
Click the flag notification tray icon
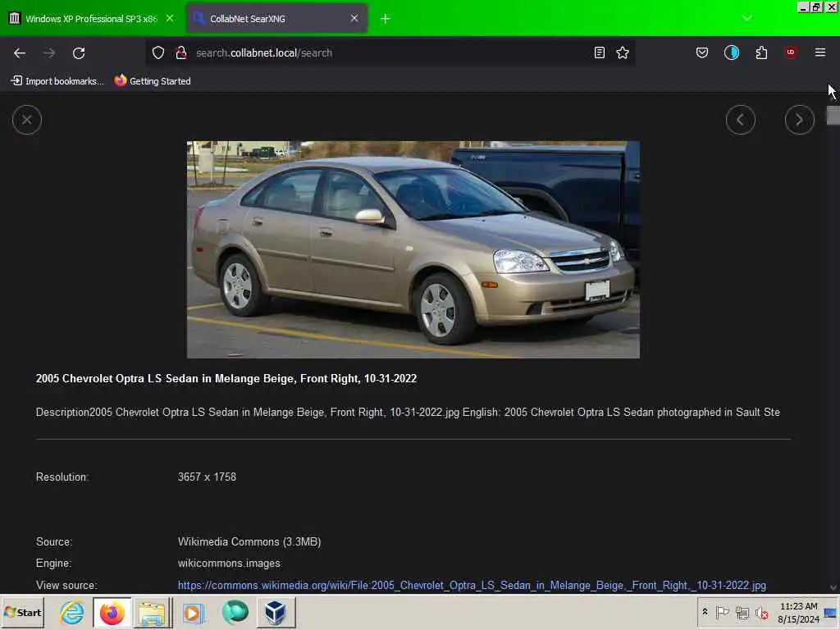(722, 612)
